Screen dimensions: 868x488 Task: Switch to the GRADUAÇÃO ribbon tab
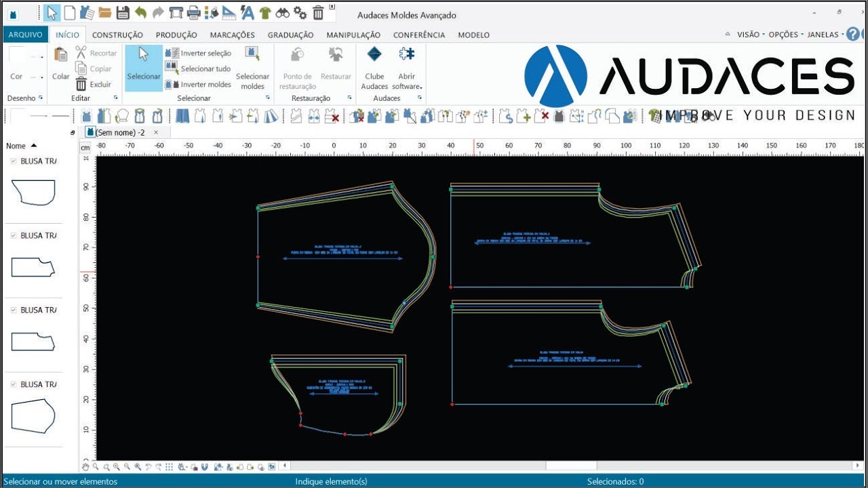291,35
